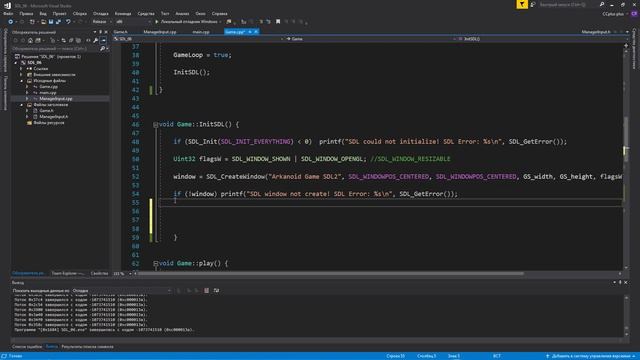Click the Save file toolbar icon

tap(51, 22)
